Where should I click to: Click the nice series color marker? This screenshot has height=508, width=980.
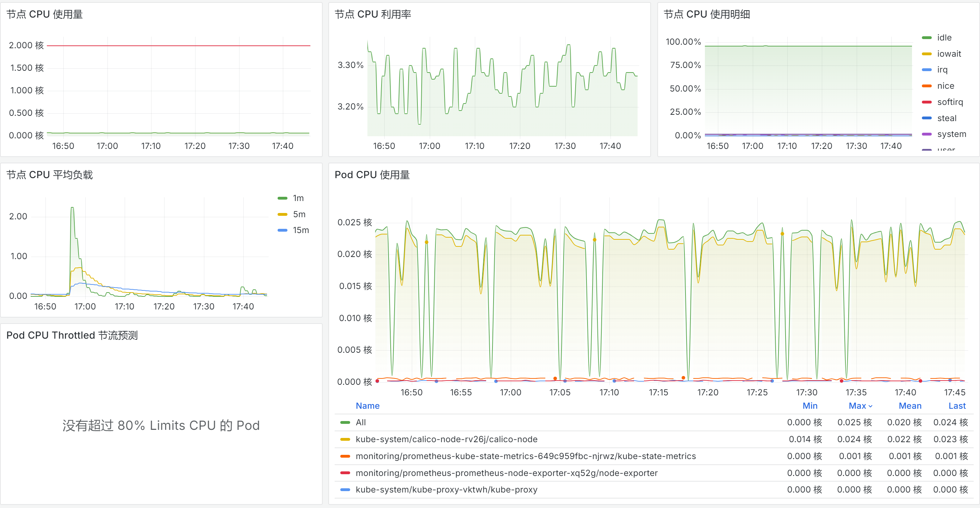pyautogui.click(x=927, y=86)
